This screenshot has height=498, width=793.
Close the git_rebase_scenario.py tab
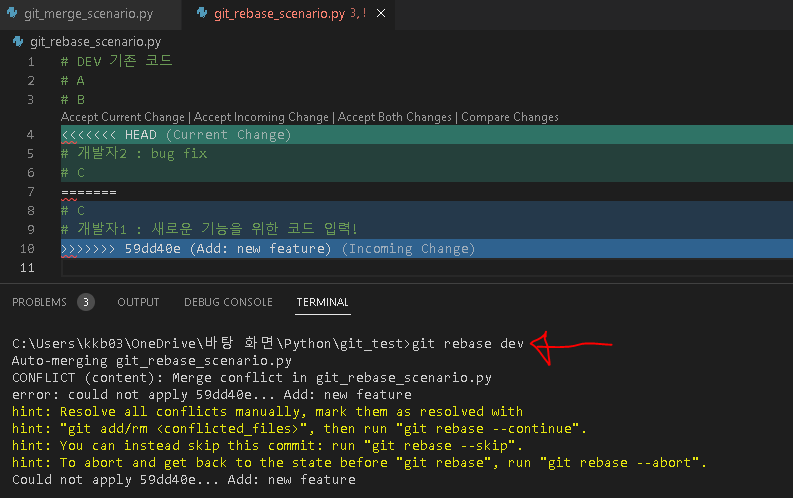[381, 14]
